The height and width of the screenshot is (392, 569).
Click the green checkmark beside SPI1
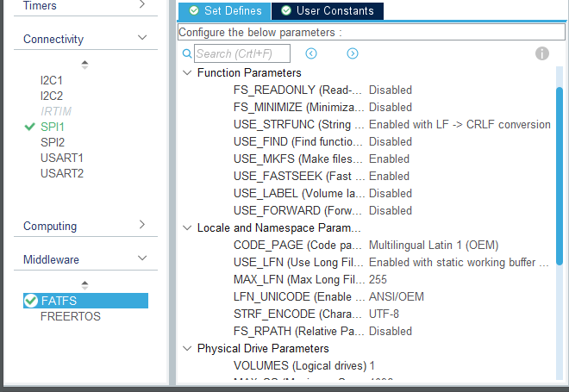(x=30, y=127)
